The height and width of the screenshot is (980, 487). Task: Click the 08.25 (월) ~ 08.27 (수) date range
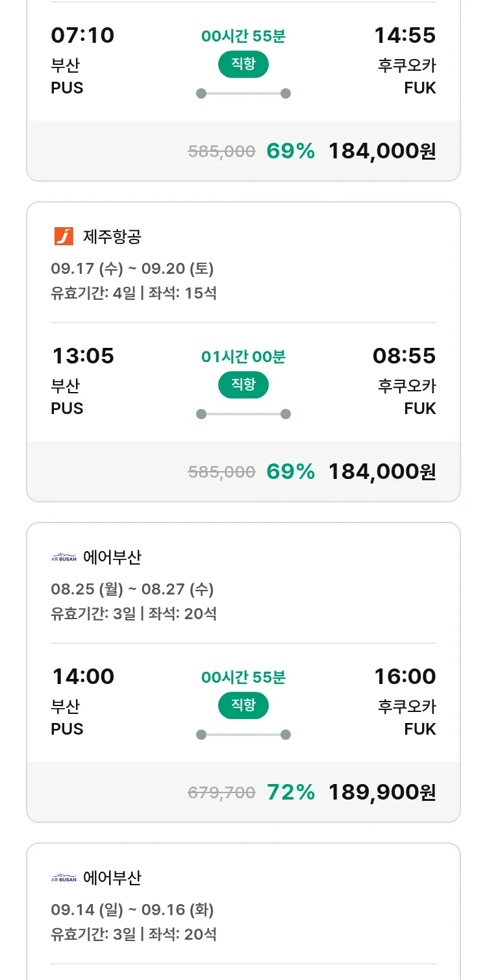[132, 589]
